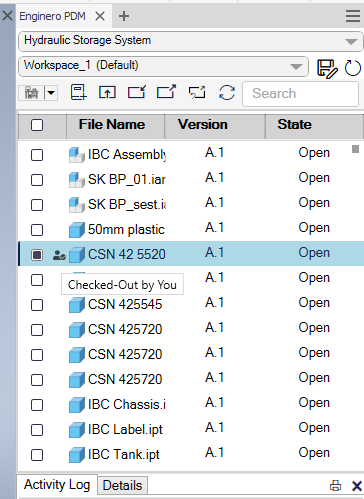Click the save-with-pencil icon beside the workspace dropdown
Viewport: 364px width, 499px height.
click(x=327, y=69)
